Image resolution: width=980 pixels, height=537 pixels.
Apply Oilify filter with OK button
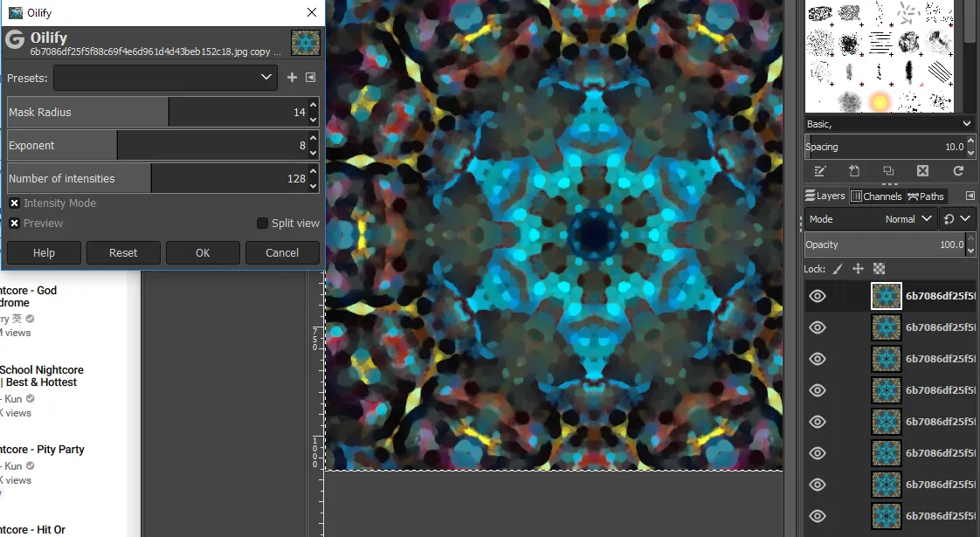coord(203,252)
